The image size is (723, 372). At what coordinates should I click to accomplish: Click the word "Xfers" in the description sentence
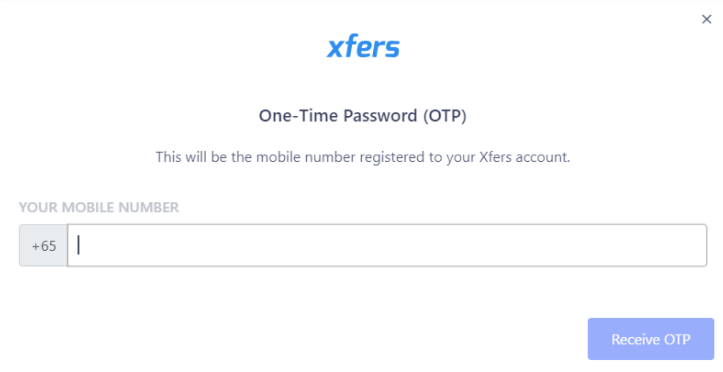tap(495, 157)
